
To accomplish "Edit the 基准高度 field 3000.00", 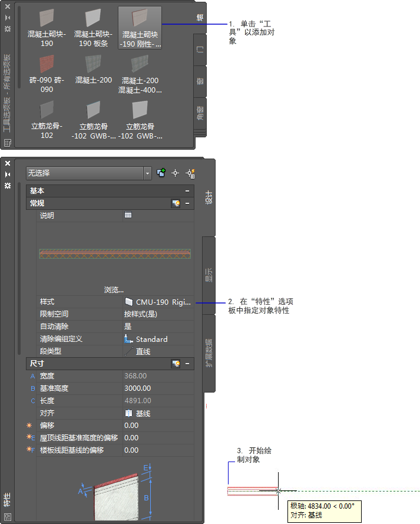I will coord(158,388).
